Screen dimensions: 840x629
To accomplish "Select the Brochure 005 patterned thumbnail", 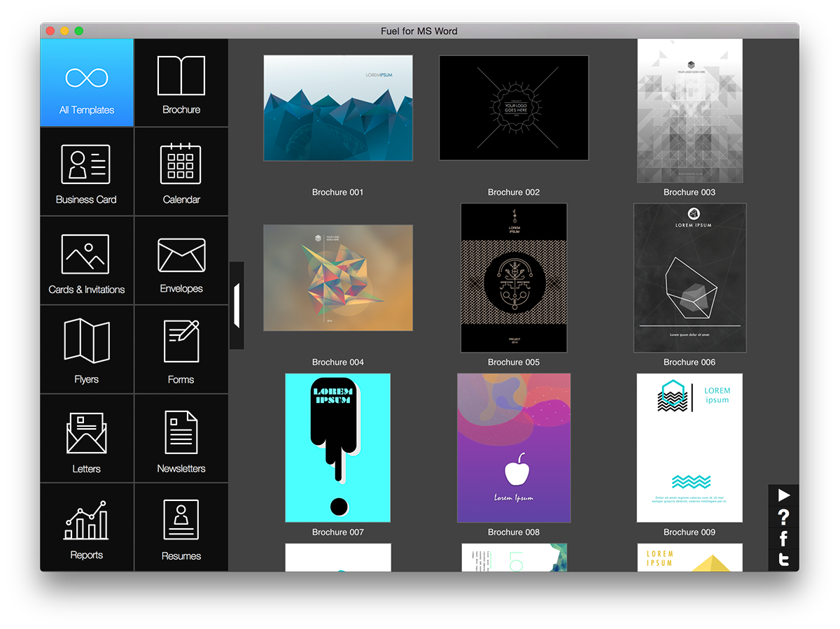I will tap(514, 278).
